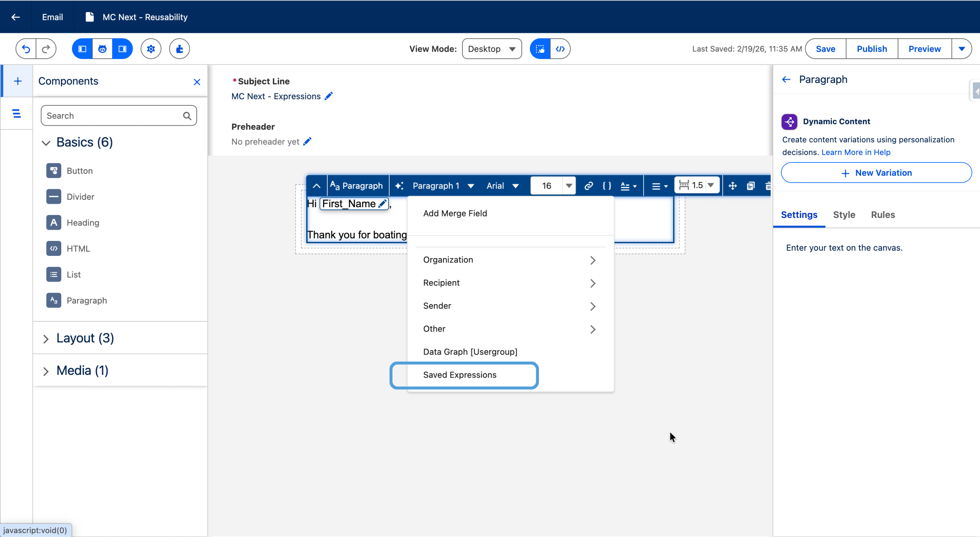This screenshot has width=980, height=537.
Task: Click the redo arrow icon
Action: tap(46, 49)
